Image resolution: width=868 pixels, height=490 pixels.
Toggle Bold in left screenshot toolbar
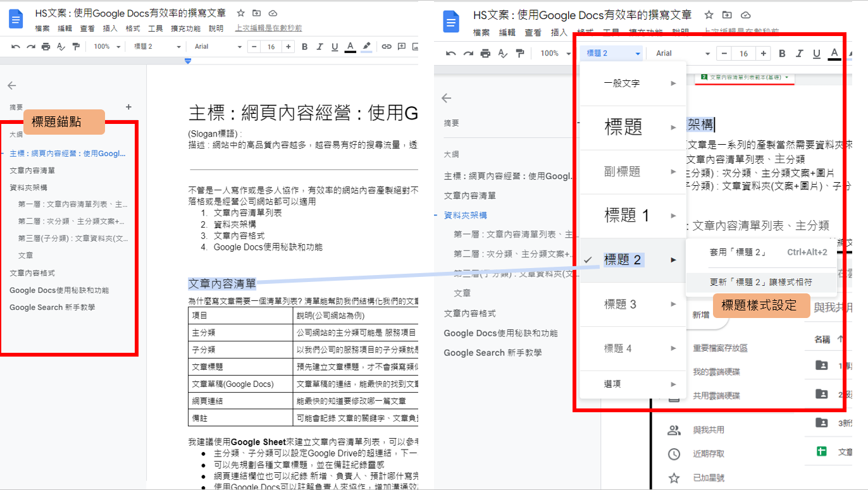click(x=304, y=47)
